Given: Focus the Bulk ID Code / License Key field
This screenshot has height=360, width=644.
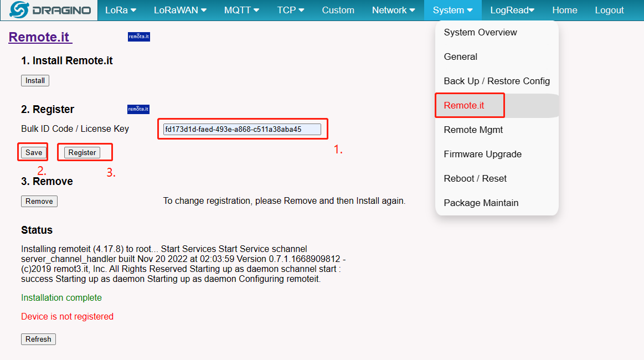Looking at the screenshot, I should click(242, 129).
